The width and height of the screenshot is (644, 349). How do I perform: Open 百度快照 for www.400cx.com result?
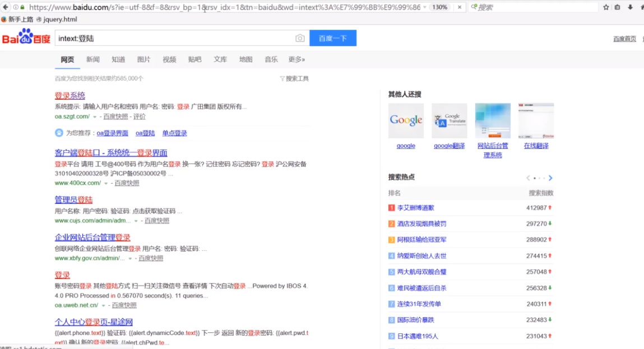coord(127,183)
